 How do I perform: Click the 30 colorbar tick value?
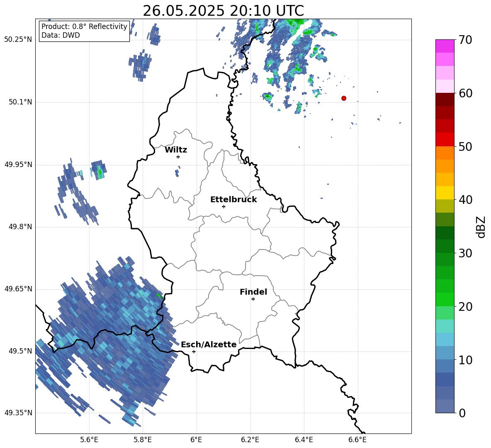[465, 253]
